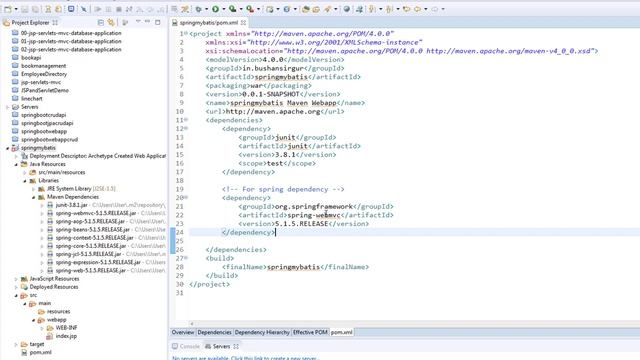640x360 pixels.
Task: Click the Forward navigation arrow icon
Action: point(435,9)
